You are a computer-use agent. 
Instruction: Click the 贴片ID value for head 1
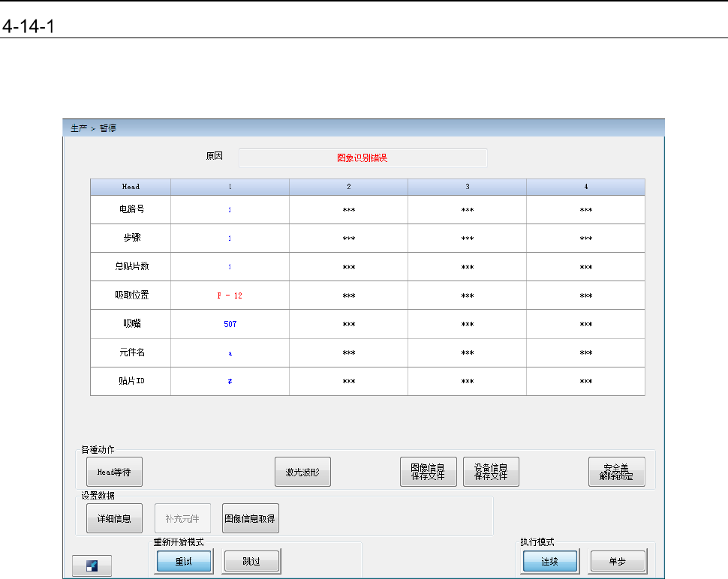(230, 381)
